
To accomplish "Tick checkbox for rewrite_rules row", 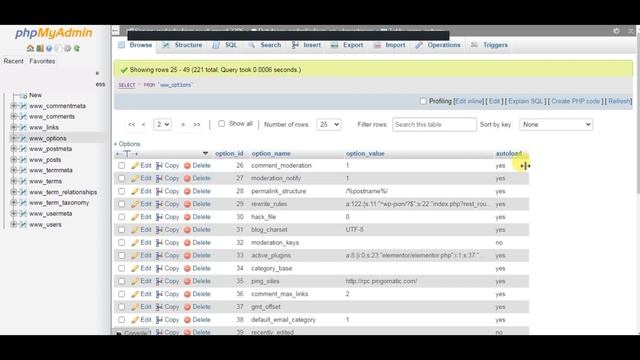I will tap(122, 204).
